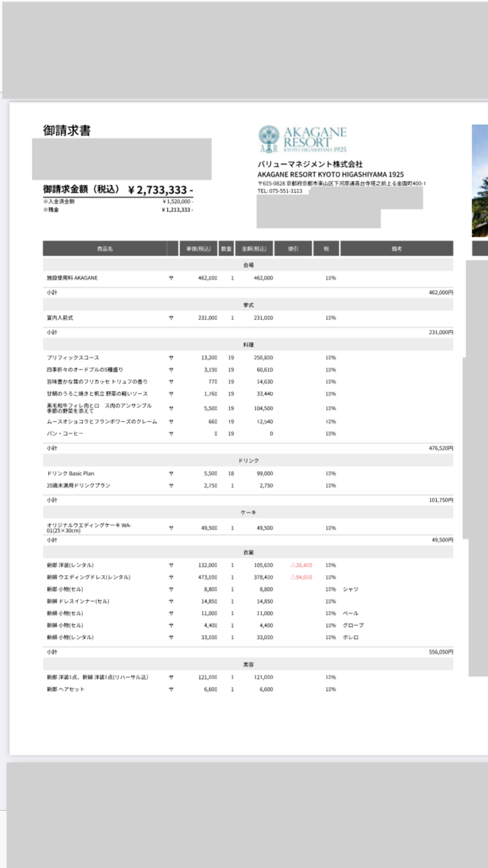This screenshot has height=868, width=488.
Task: Select the 新婦 ドレスインナー(セル) item
Action: (x=78, y=601)
